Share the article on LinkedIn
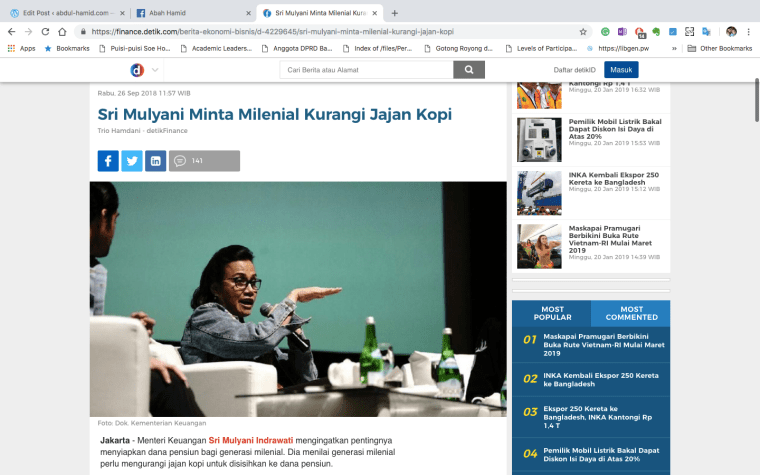This screenshot has height=475, width=760. pos(156,161)
